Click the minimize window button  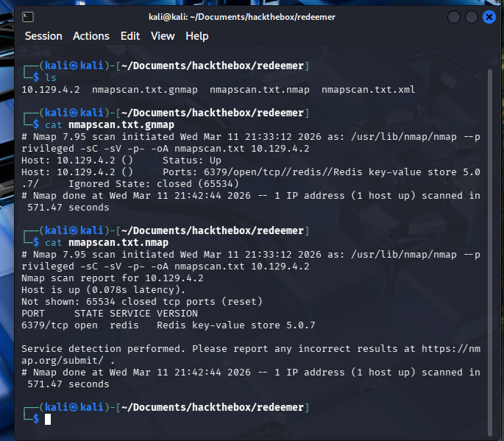click(x=453, y=17)
